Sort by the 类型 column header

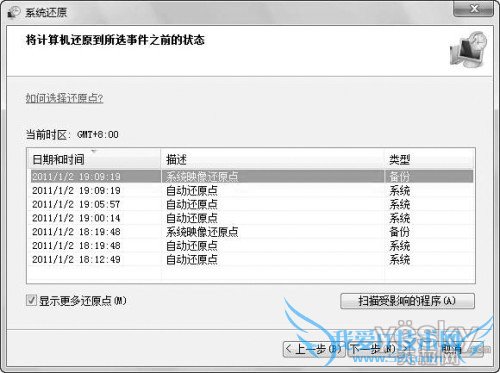[429, 159]
